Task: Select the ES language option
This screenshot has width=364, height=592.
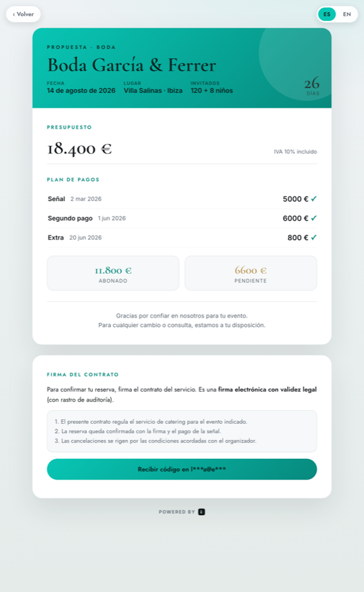Action: click(326, 14)
